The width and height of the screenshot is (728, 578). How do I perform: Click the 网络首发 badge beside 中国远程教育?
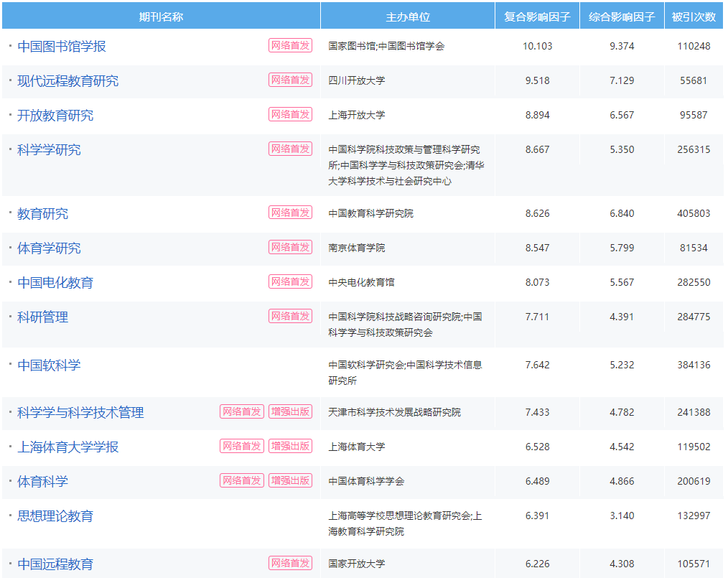point(290,563)
